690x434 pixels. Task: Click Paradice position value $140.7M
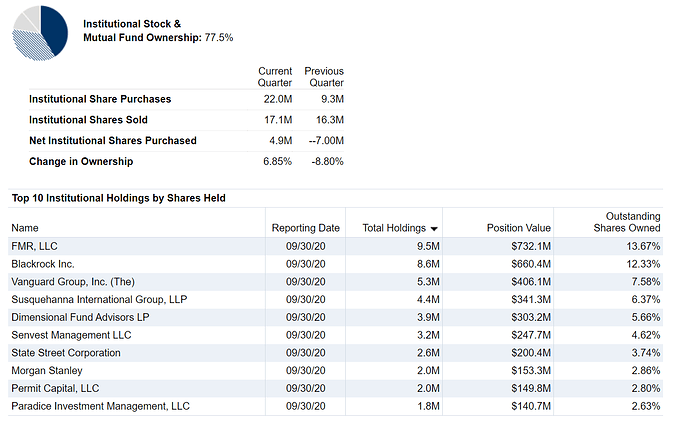point(531,406)
